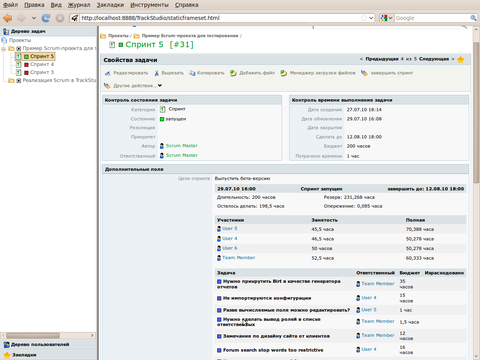
Task: Click the green state icon of Спринт 5 in the tree
Action: 26,56
